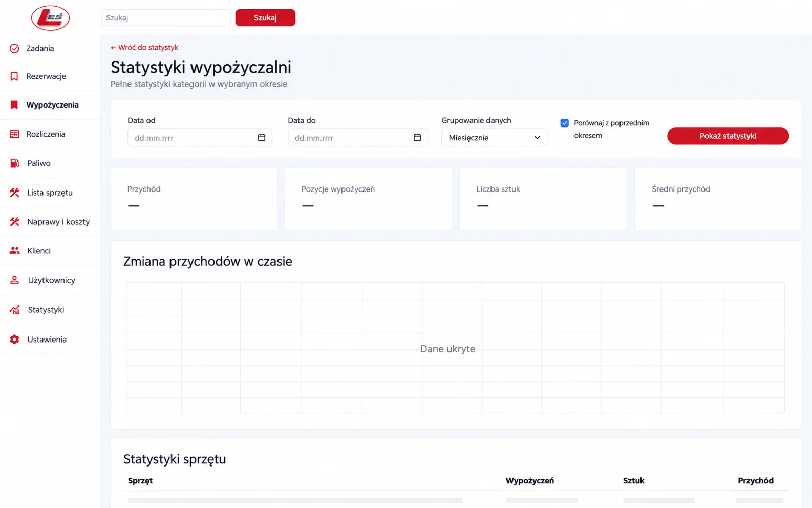Click the Szukaj search button
Image resolution: width=812 pixels, height=508 pixels.
(265, 17)
